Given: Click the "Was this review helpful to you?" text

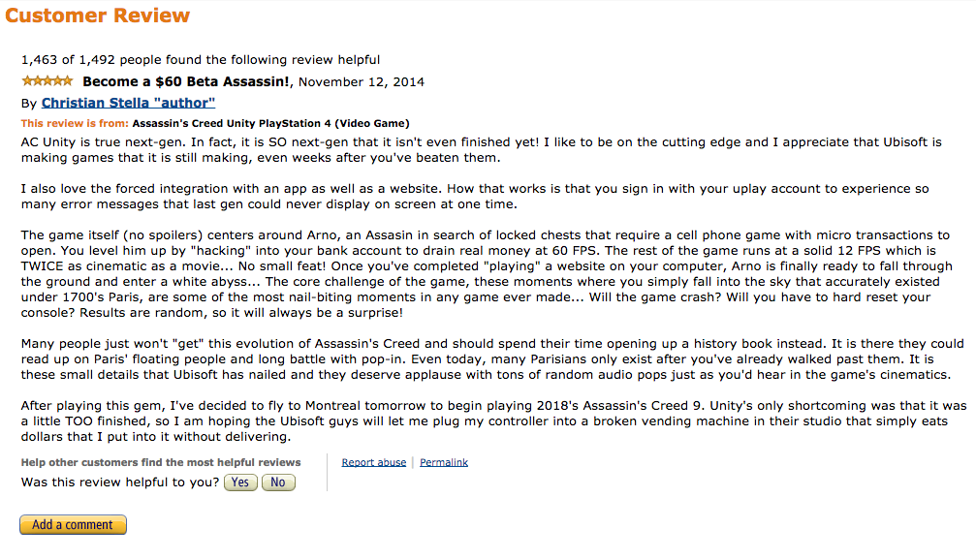Looking at the screenshot, I should (120, 482).
